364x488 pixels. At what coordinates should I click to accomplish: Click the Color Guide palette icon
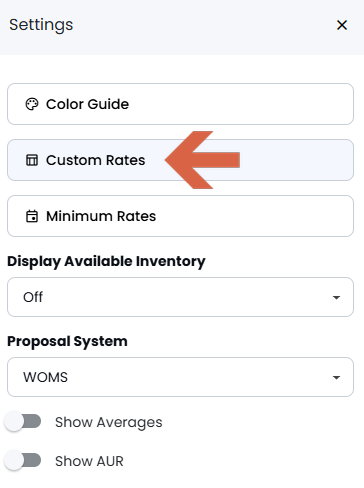click(x=32, y=104)
